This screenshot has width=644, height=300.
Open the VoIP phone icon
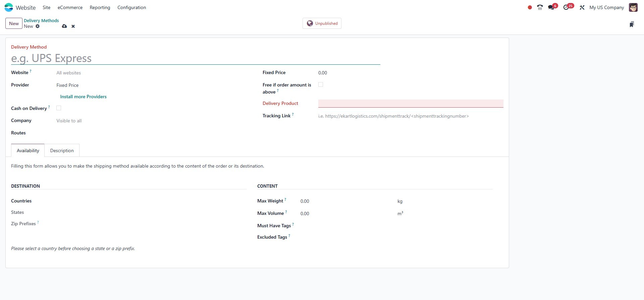540,7
